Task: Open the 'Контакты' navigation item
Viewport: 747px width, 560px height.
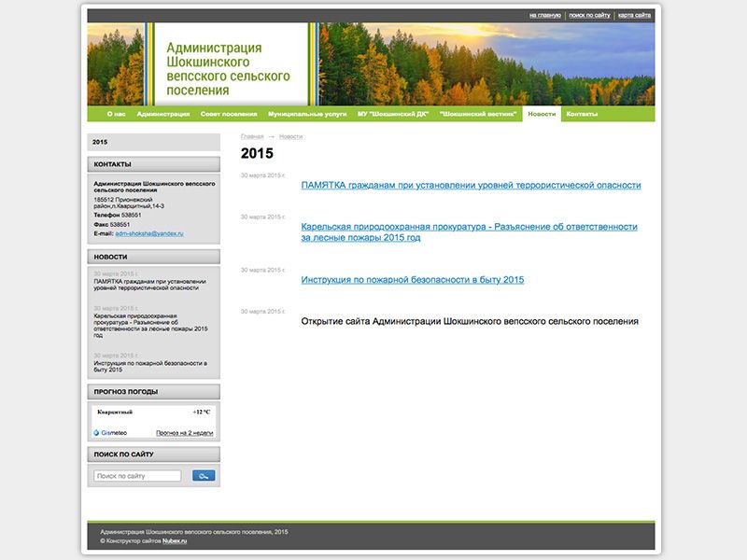Action: 582,114
